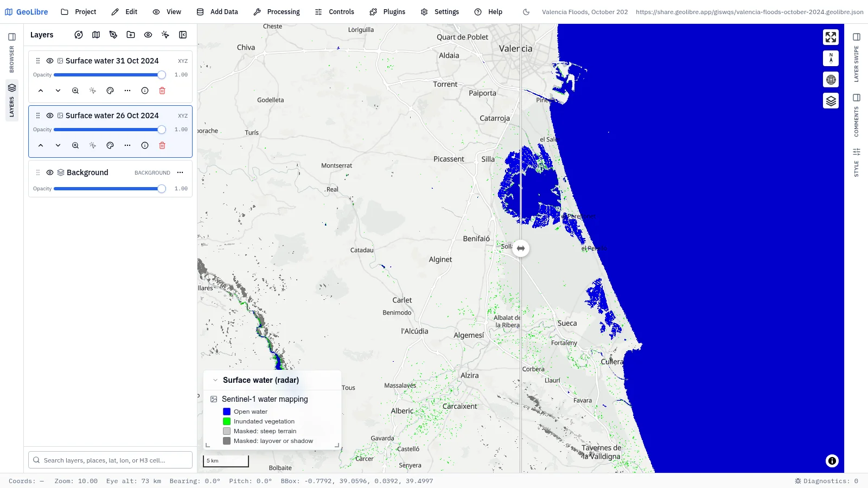Open style palette for Surface water 26 Oct
This screenshot has height=488, width=868.
pos(110,145)
